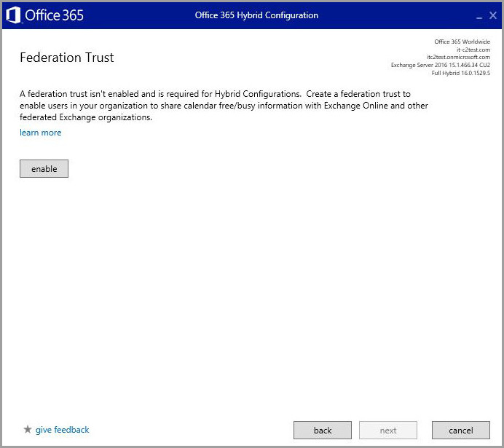Click the itc2test.onmicrosoft.com tenant text
Image resolution: width=504 pixels, height=448 pixels.
coord(458,57)
